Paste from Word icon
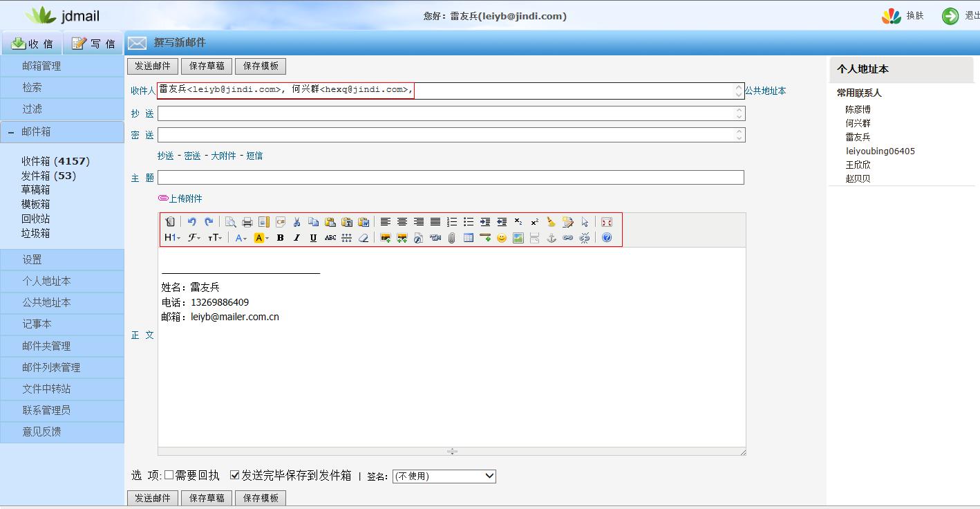This screenshot has width=980, height=509. 364,222
